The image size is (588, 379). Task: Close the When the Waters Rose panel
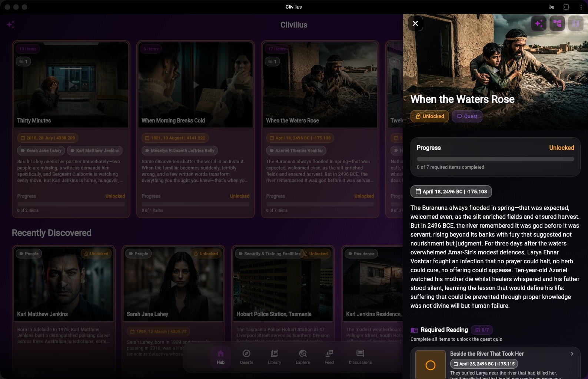click(x=415, y=23)
